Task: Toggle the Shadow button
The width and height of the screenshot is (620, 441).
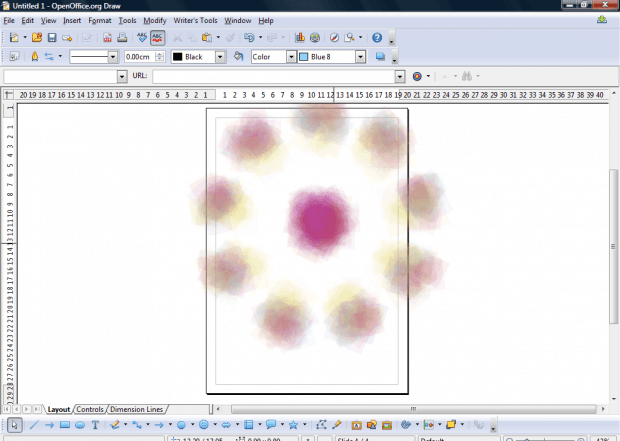Action: point(380,57)
